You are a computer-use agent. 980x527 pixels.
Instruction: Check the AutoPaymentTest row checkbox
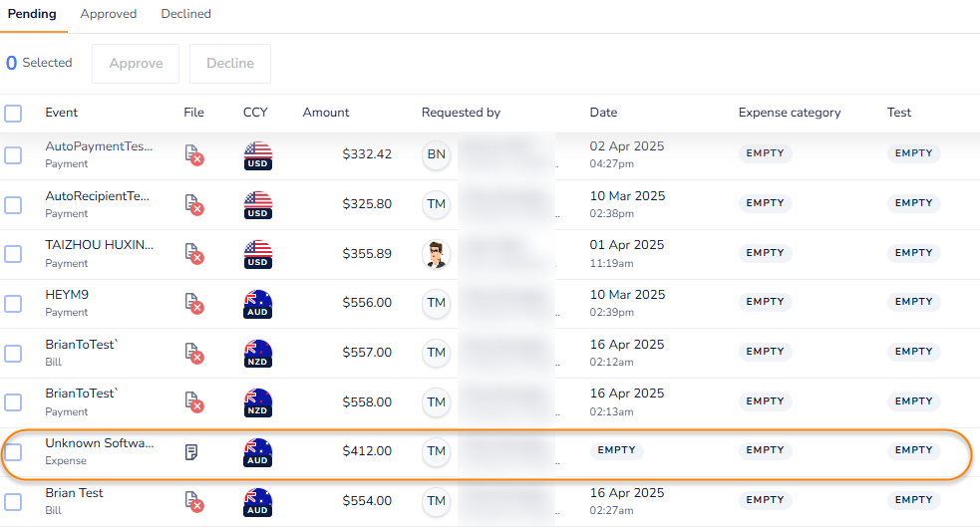click(13, 155)
